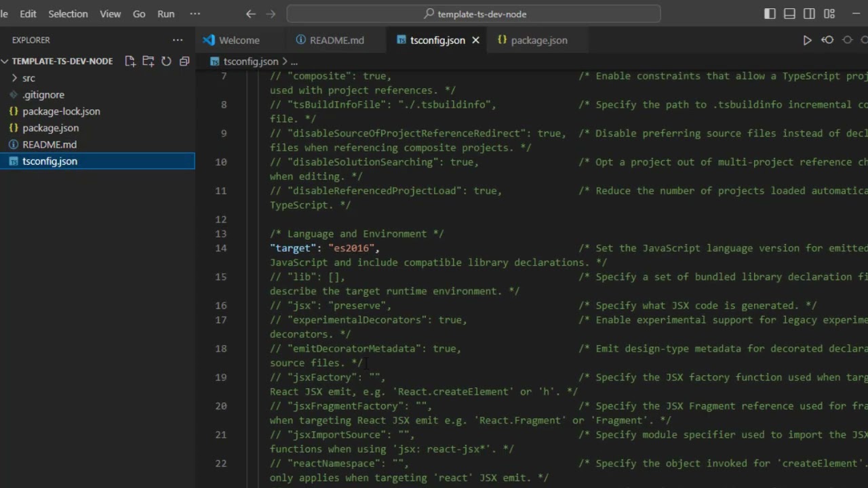
Task: Click the "emitDecoratorMetadata" option on line 18
Action: coord(366,348)
